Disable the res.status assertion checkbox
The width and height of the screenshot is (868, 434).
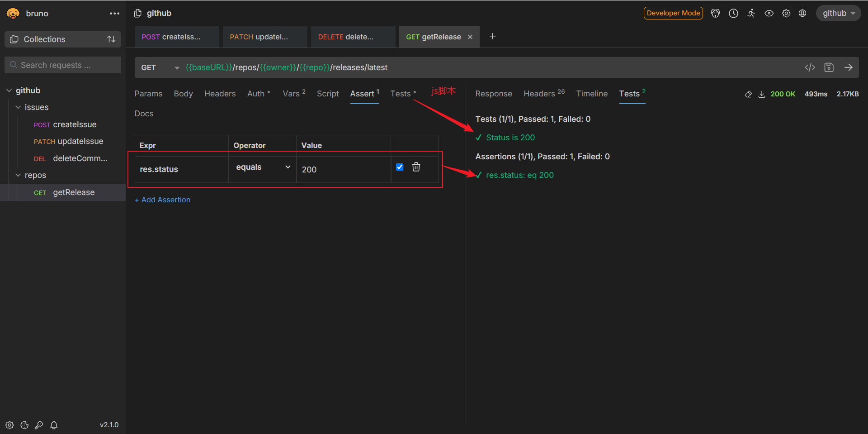point(400,167)
